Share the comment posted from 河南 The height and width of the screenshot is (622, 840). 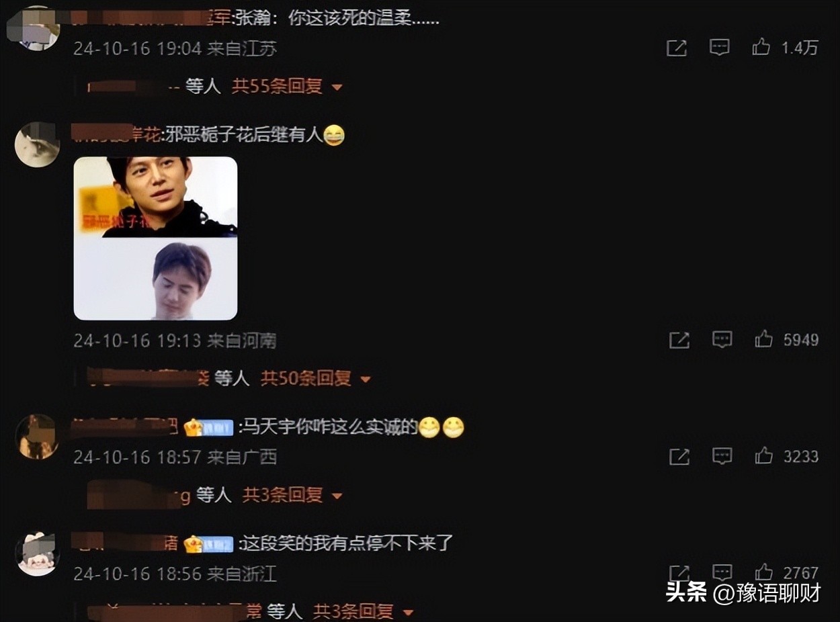click(x=679, y=340)
